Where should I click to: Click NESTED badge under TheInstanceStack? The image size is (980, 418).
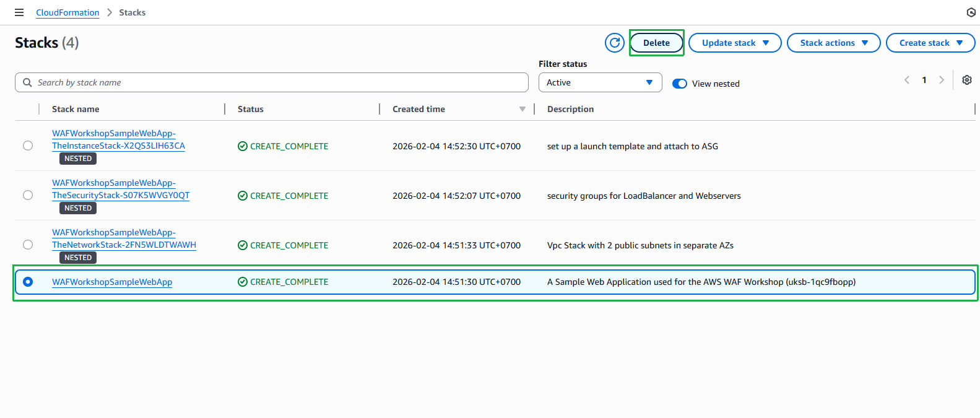click(x=78, y=159)
